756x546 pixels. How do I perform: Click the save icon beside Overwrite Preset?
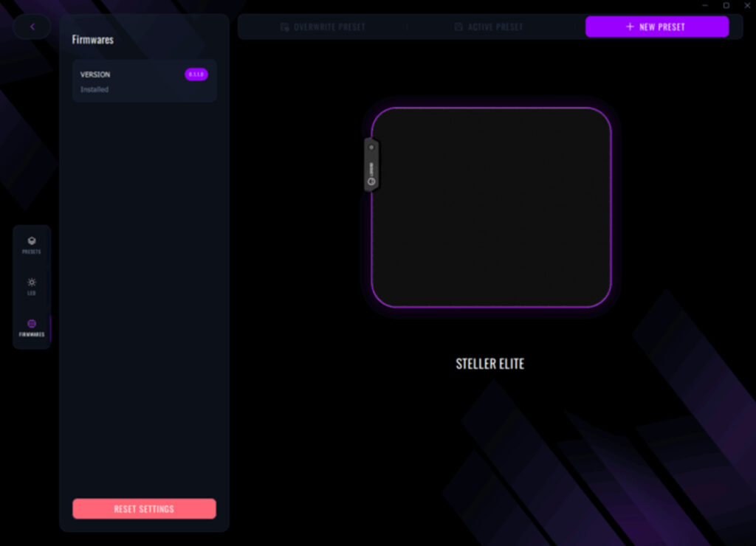tap(285, 27)
